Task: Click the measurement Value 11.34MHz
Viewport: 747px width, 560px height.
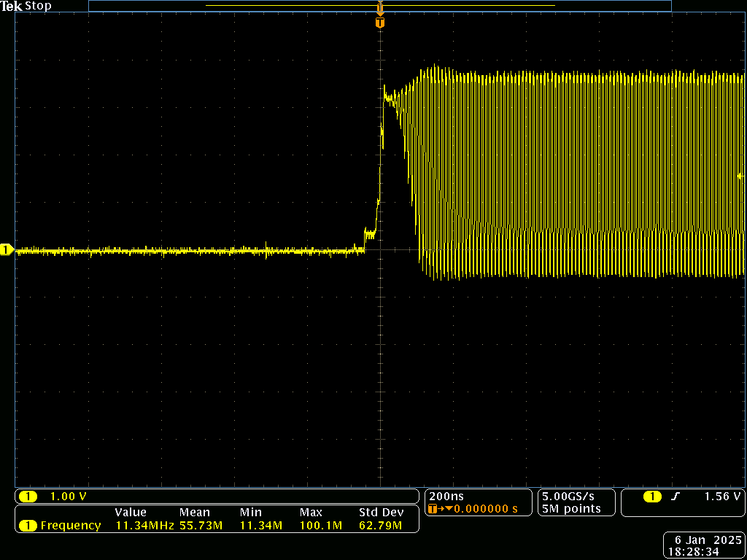Action: coord(145,526)
